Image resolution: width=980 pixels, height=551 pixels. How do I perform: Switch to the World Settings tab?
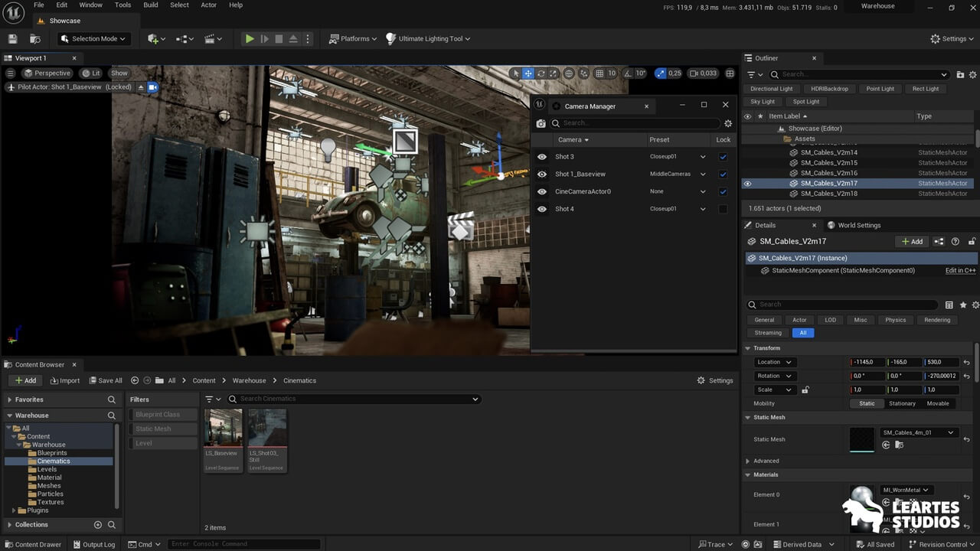(853, 226)
